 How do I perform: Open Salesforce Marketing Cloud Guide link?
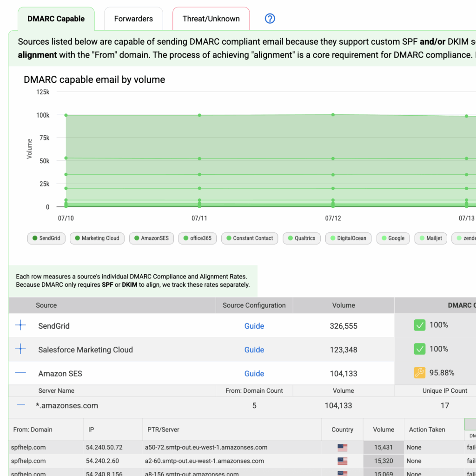(x=254, y=350)
